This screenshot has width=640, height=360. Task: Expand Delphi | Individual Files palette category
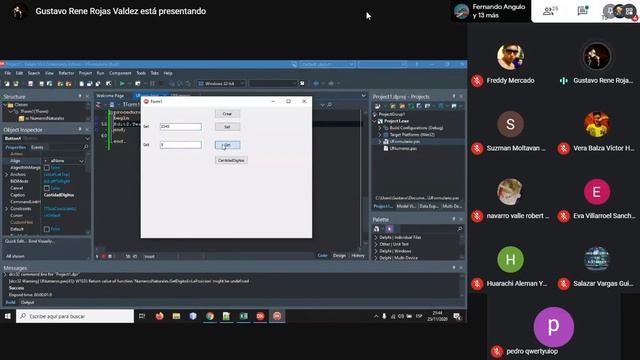[x=376, y=237]
